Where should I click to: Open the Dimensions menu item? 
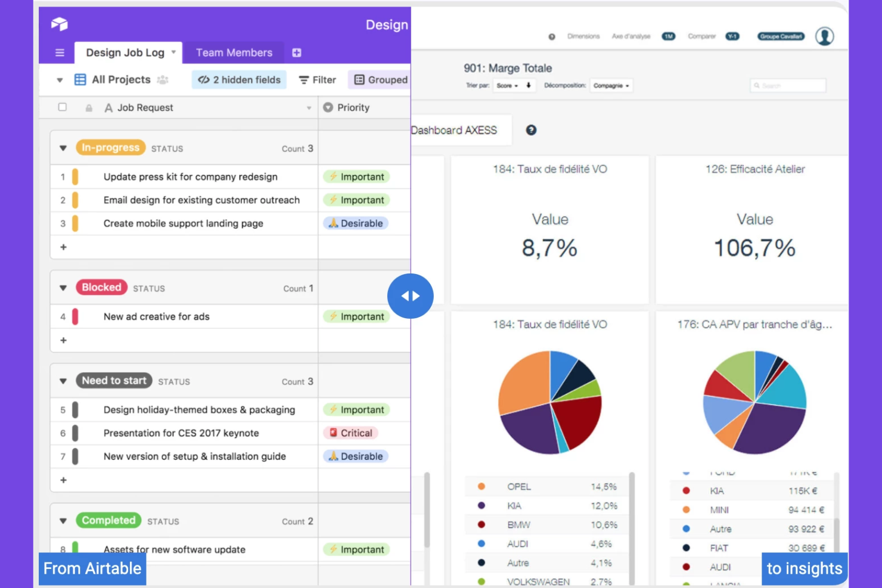click(583, 36)
